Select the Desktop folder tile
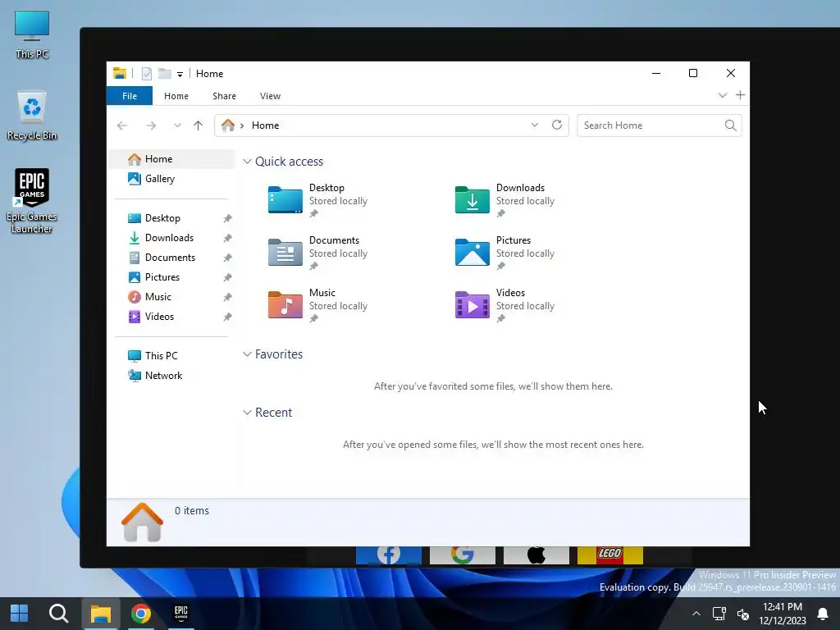The height and width of the screenshot is (630, 840). point(317,200)
